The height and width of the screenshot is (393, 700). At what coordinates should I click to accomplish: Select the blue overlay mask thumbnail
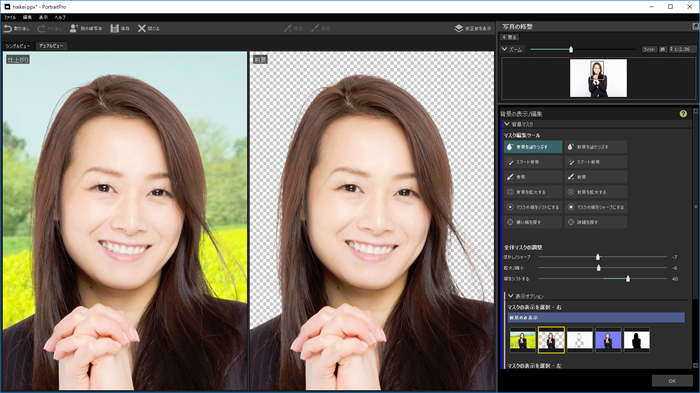608,340
